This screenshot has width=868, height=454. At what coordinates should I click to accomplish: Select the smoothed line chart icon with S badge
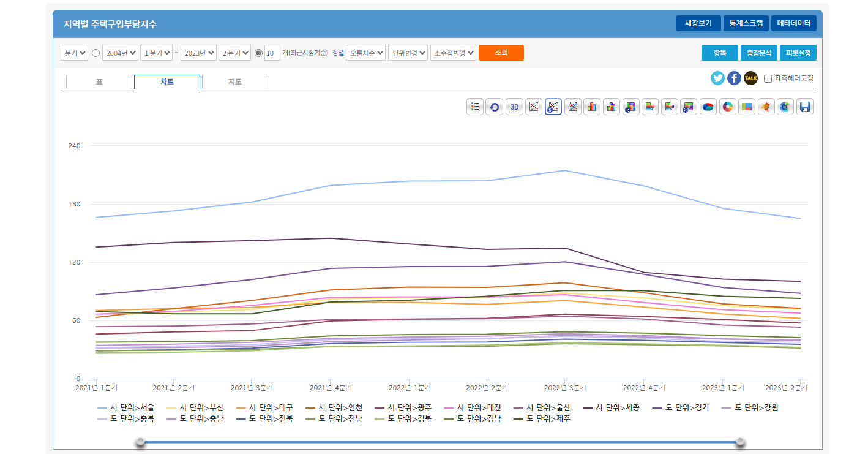pyautogui.click(x=553, y=107)
